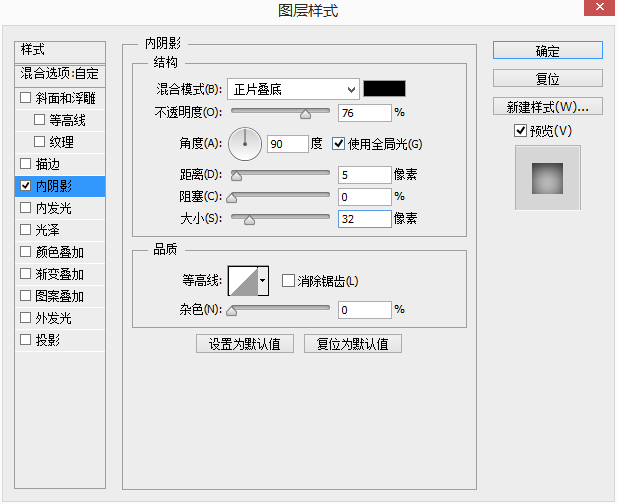Open the 混合模式 正片叠底 dropdown
Screen dimensions: 617x504
pyautogui.click(x=293, y=89)
